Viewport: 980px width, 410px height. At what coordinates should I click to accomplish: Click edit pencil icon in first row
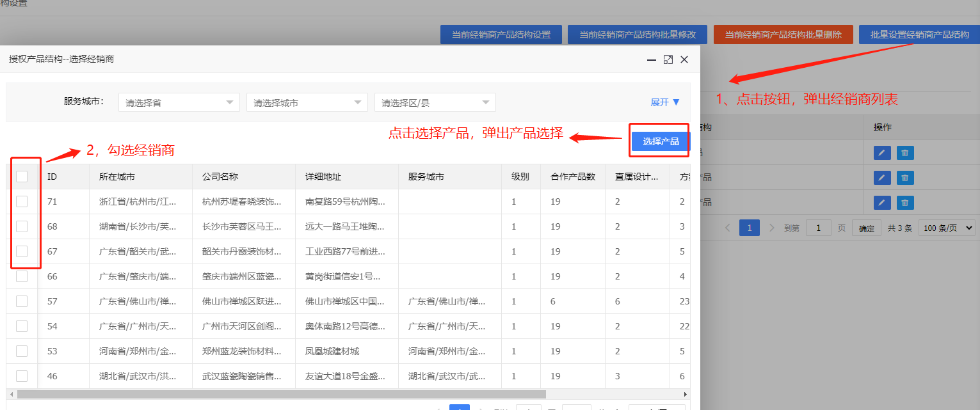(x=881, y=153)
